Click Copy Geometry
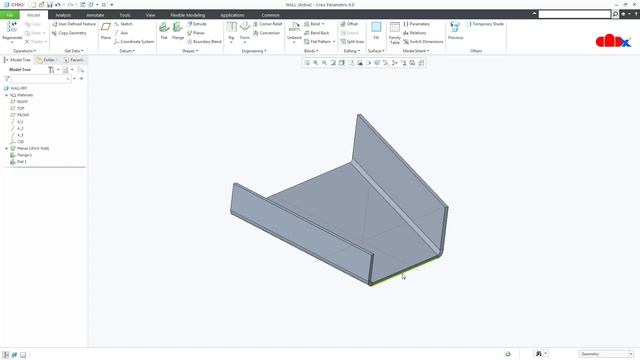This screenshot has height=360, width=640. 69,33
